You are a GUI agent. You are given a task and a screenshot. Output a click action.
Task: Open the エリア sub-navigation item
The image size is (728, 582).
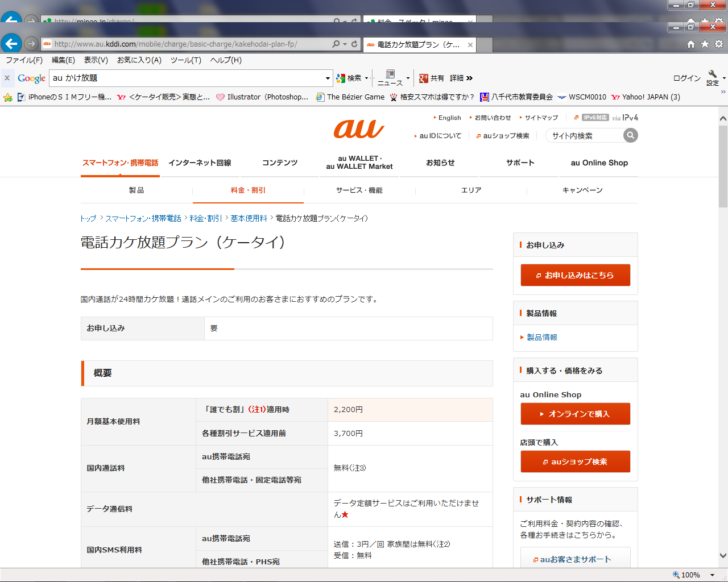tap(471, 190)
